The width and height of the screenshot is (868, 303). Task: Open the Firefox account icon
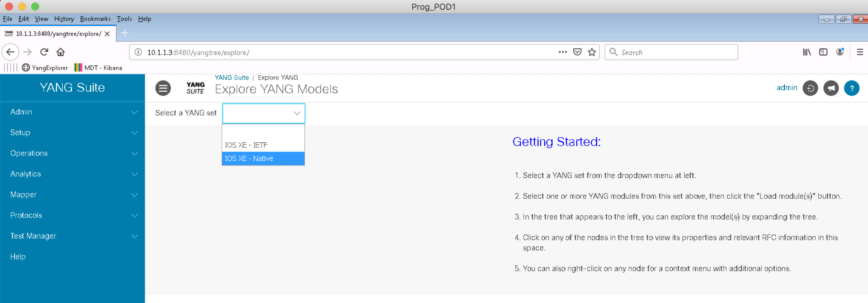pos(840,52)
